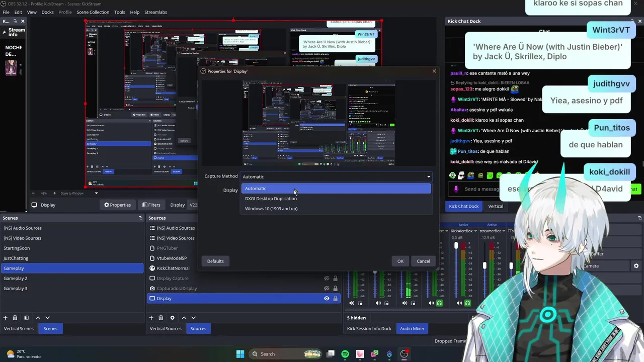
Task: Open Filters in the source toolbar
Action: click(151, 205)
